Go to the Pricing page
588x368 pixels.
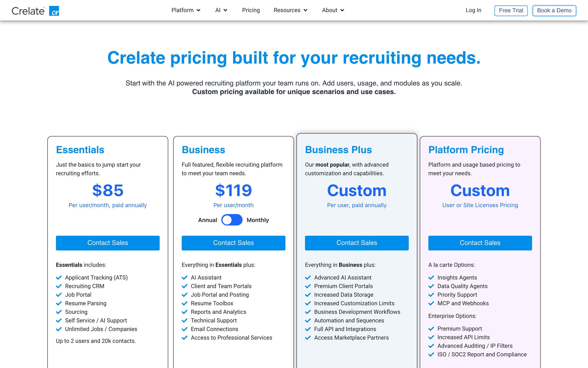pyautogui.click(x=251, y=10)
